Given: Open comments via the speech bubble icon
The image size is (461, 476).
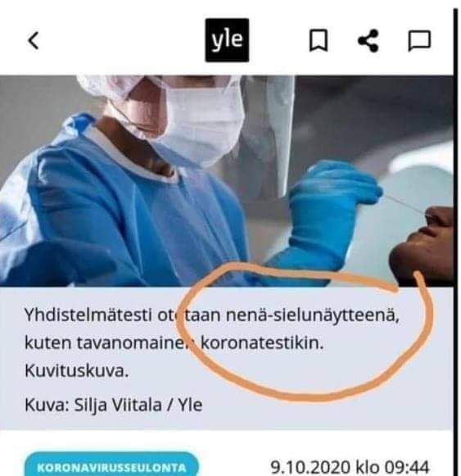Looking at the screenshot, I should 419,40.
